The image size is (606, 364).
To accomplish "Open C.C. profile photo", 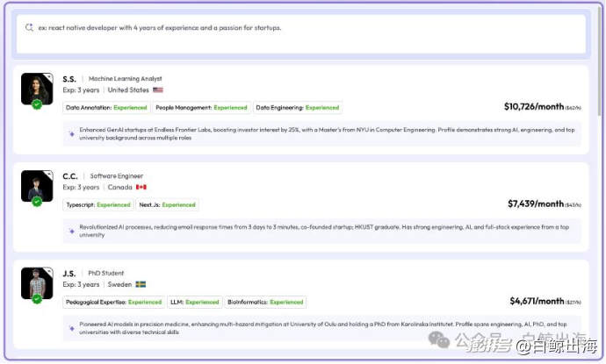I will (37, 186).
